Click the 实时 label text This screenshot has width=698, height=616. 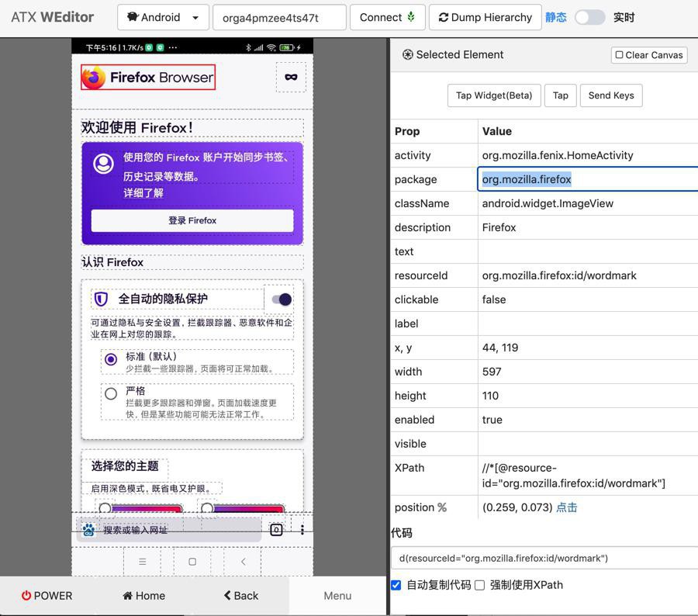tap(624, 17)
